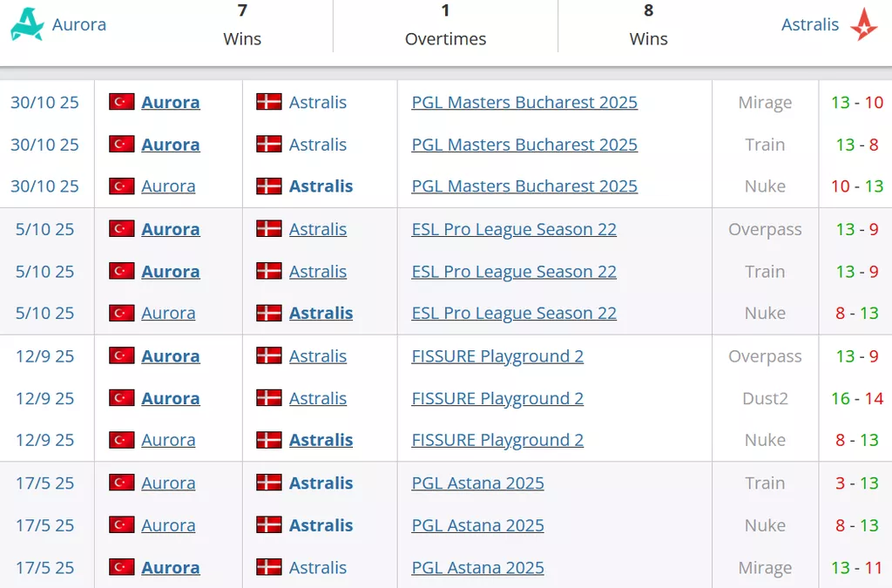This screenshot has height=588, width=892.
Task: Click the 3 - 13 Train score
Action: tap(857, 483)
